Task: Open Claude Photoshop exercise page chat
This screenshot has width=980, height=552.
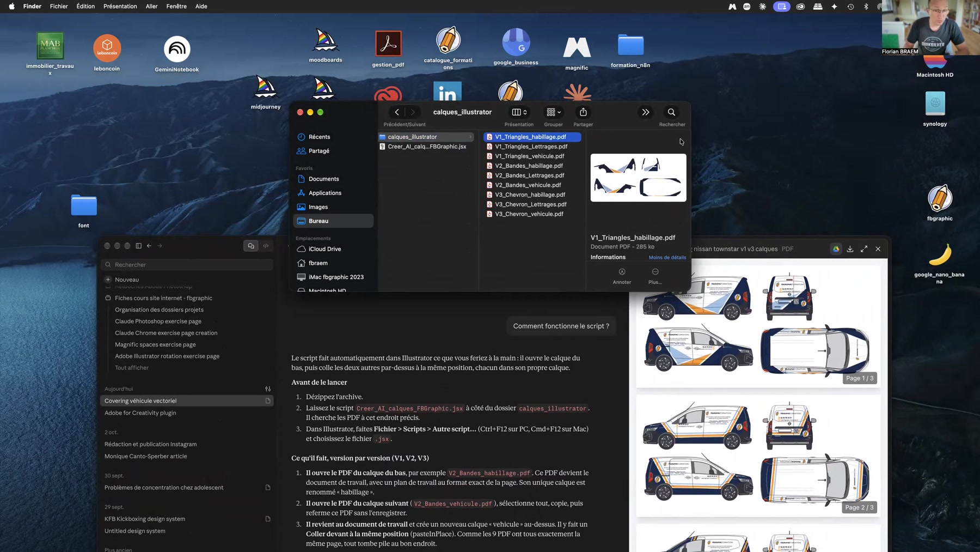Action: [x=158, y=322]
